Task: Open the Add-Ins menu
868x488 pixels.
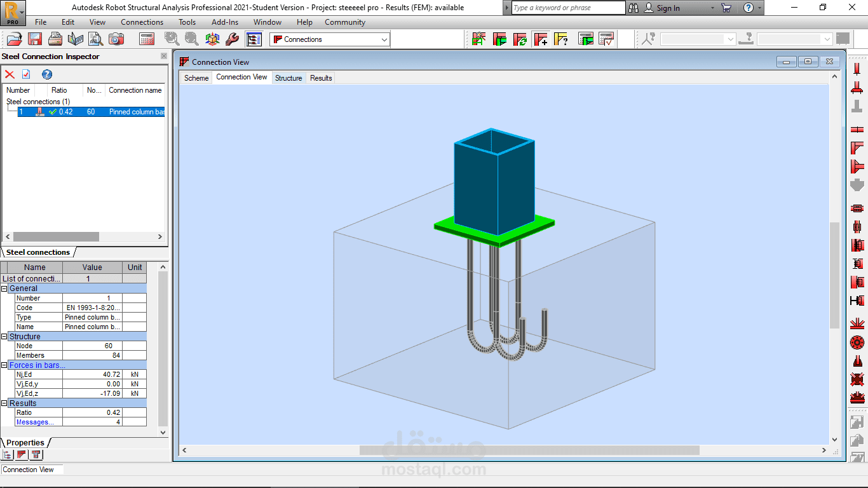Action: coord(225,22)
